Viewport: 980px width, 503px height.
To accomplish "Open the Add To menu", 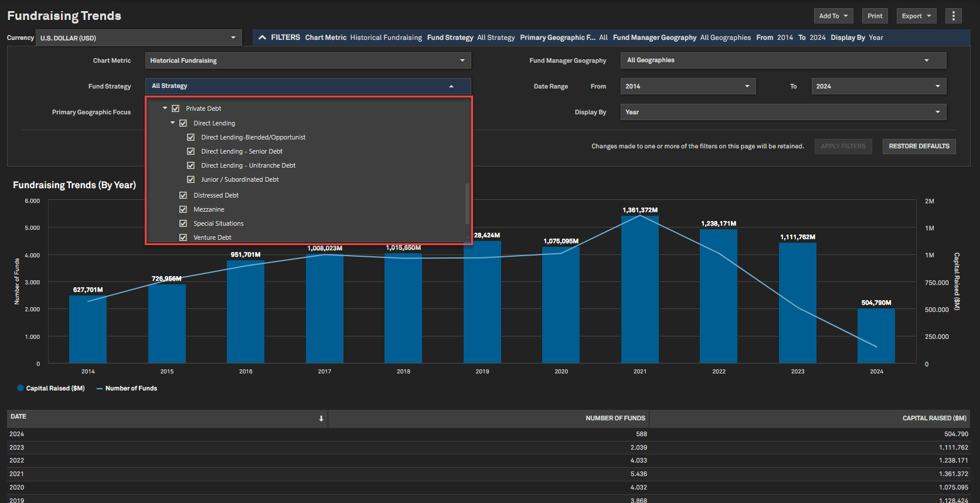I will 833,16.
